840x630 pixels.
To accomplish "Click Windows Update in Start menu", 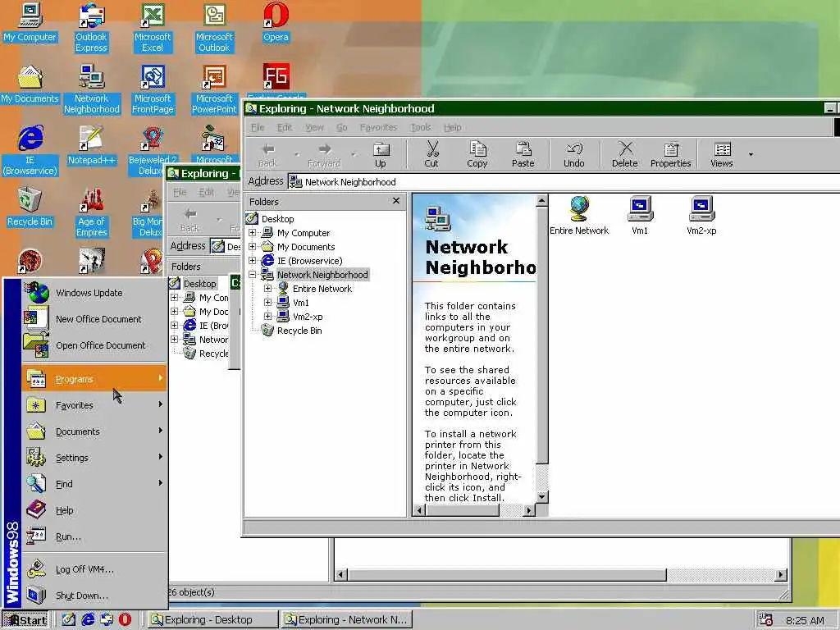I will coord(95,293).
